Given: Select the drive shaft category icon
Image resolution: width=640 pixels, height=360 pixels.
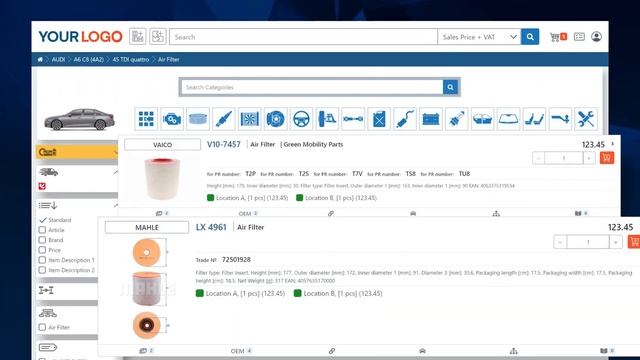Looking at the screenshot, I should point(353,119).
